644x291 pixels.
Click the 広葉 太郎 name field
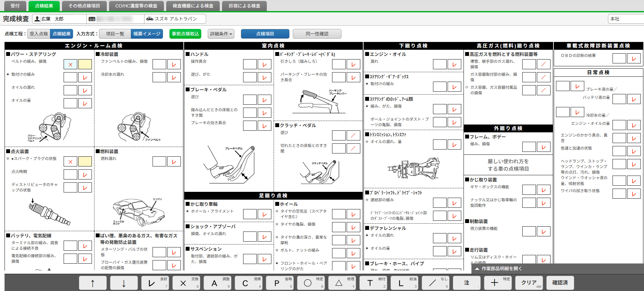pos(59,19)
